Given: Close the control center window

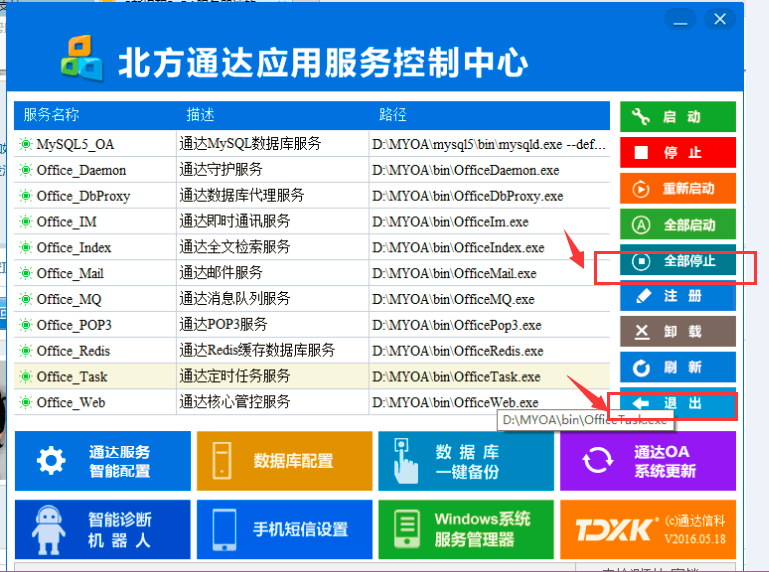Looking at the screenshot, I should click(x=719, y=19).
